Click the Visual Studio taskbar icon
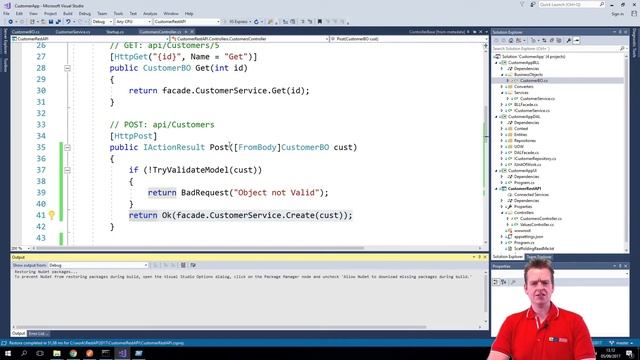640x360 pixels. click(122, 353)
